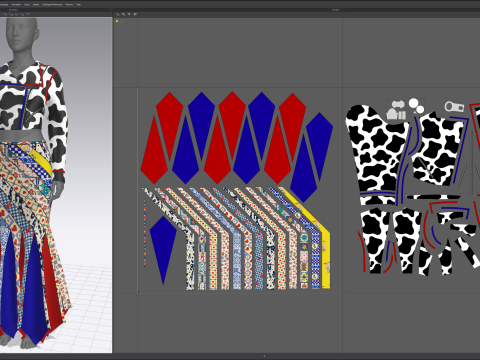
Task: Open the Help menu
Action: pyautogui.click(x=79, y=5)
